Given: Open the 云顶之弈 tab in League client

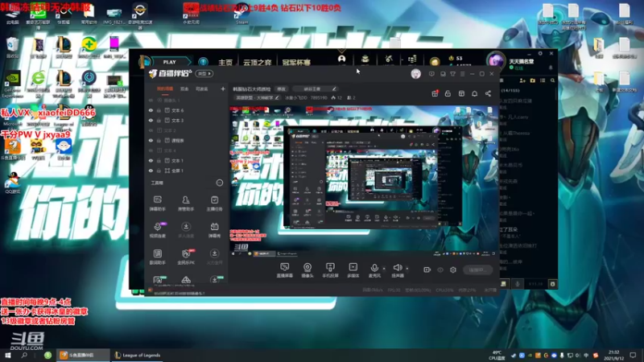Looking at the screenshot, I should point(257,63).
